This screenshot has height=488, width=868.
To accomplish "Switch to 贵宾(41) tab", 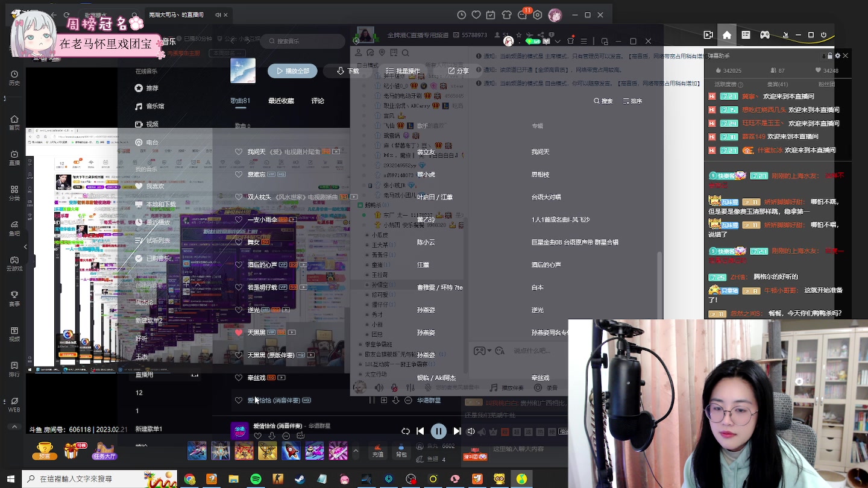I will 778,84.
